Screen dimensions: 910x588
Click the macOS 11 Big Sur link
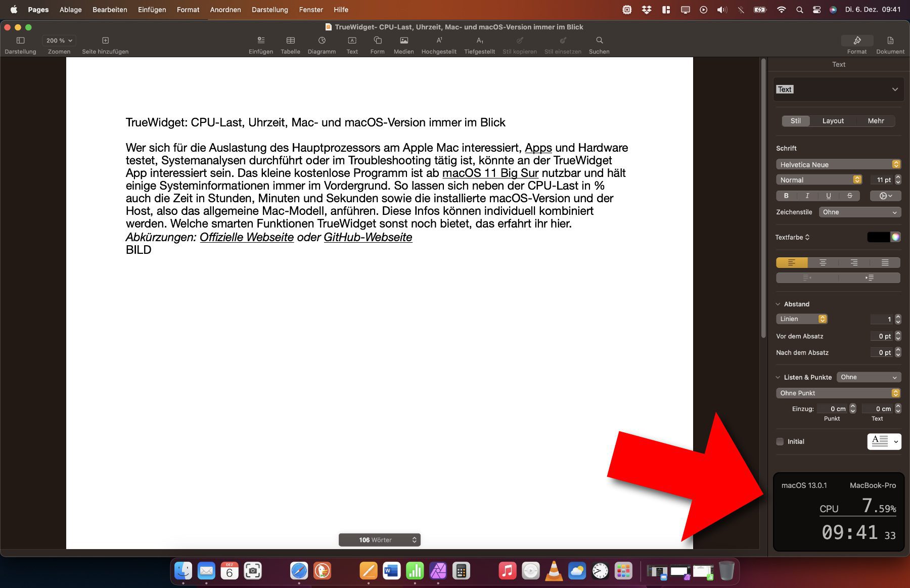pyautogui.click(x=490, y=173)
